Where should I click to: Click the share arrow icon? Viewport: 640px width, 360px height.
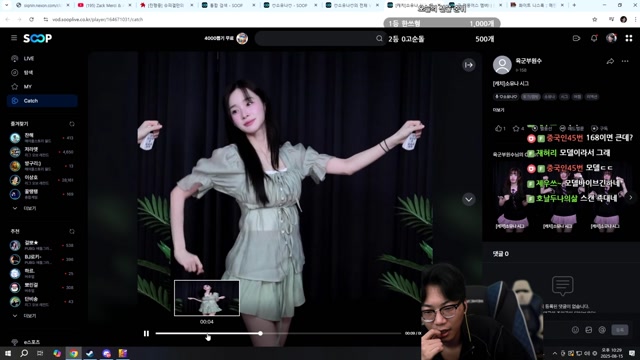pos(610,61)
